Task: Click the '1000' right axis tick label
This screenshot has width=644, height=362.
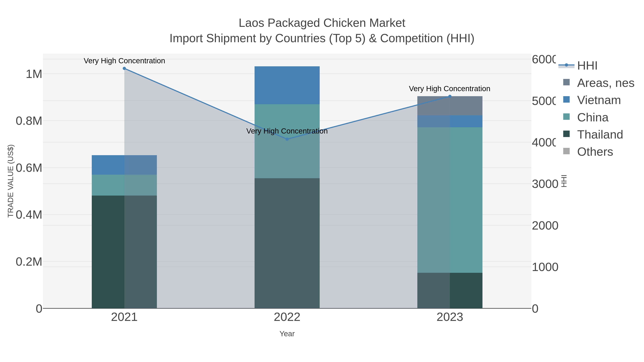Action: pyautogui.click(x=545, y=267)
